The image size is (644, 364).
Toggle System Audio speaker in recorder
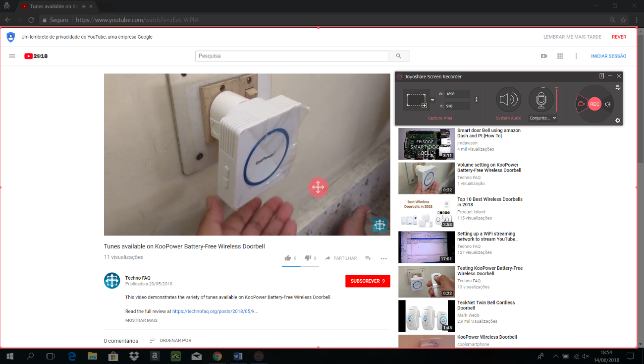coord(508,100)
